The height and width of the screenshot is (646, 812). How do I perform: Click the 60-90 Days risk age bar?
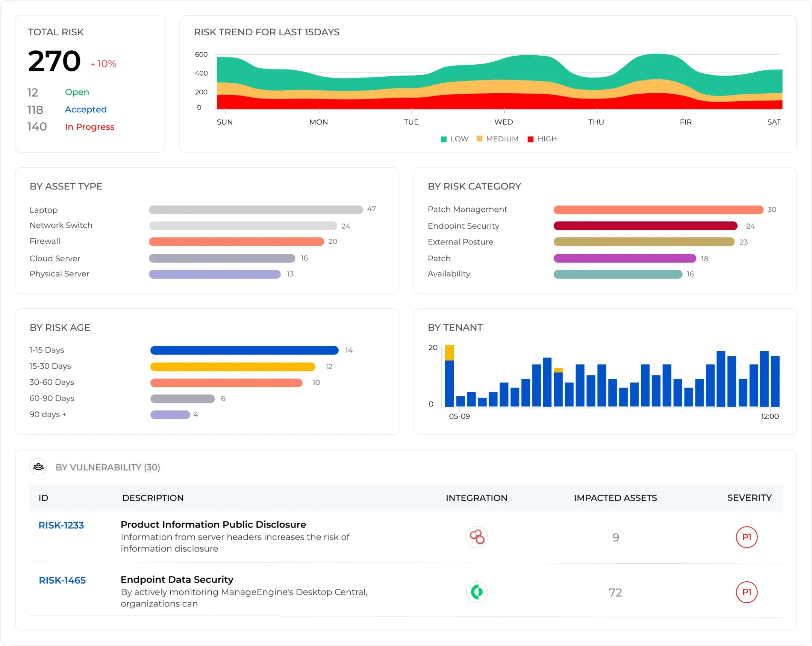click(x=183, y=399)
